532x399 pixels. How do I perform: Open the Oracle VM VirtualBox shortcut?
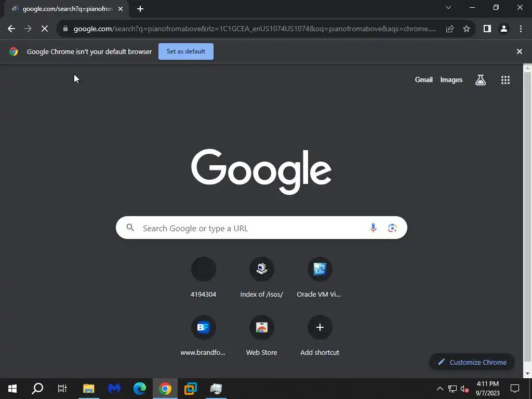pyautogui.click(x=320, y=278)
